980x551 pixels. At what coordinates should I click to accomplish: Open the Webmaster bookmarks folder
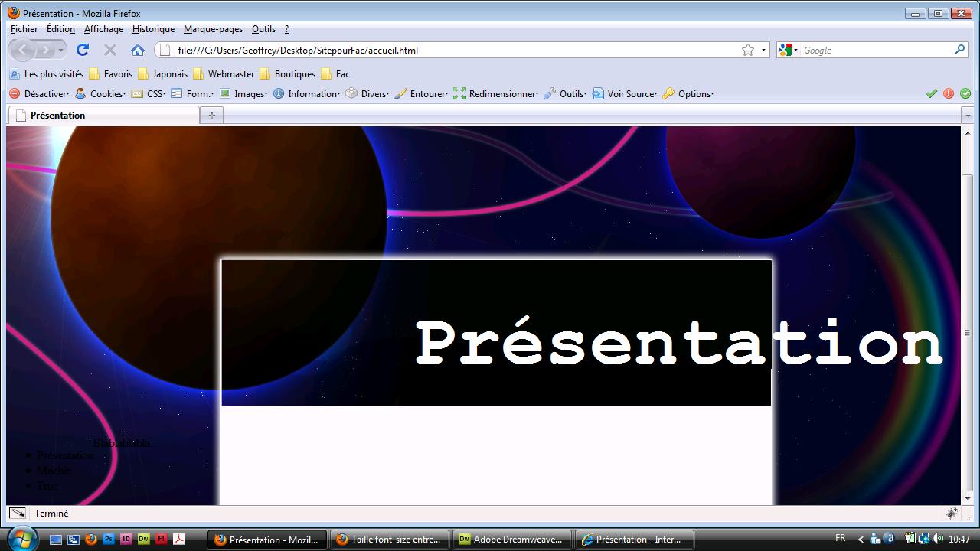coord(224,74)
